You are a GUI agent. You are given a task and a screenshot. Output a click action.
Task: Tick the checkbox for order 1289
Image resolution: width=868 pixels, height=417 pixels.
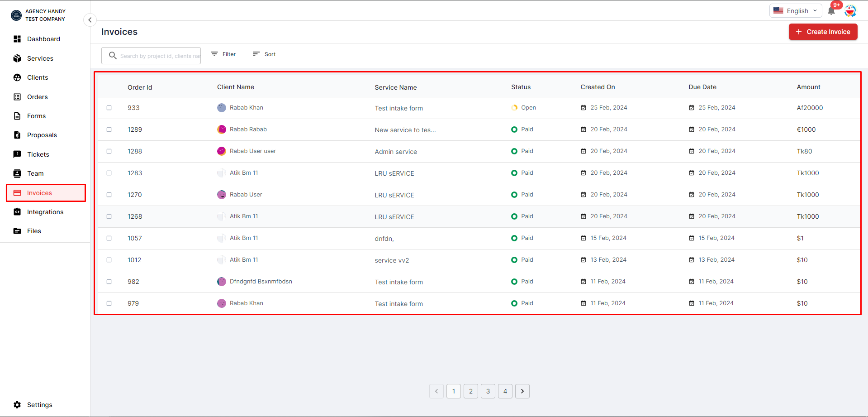click(x=109, y=129)
